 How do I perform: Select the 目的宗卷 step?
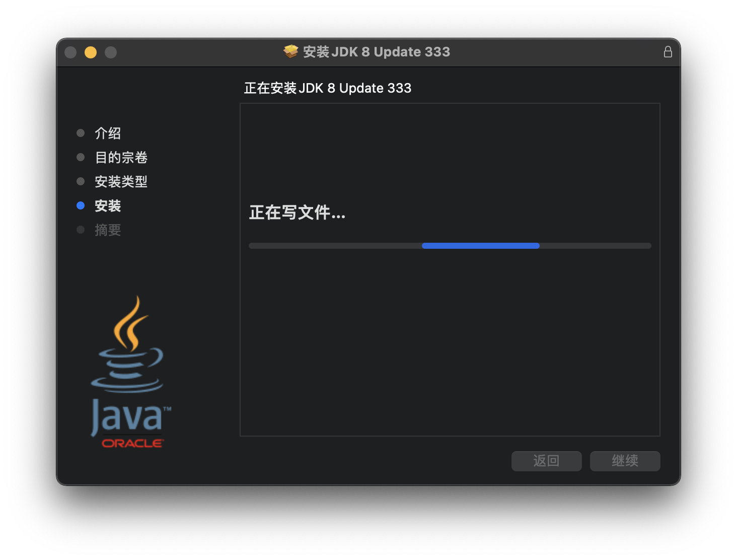[121, 157]
